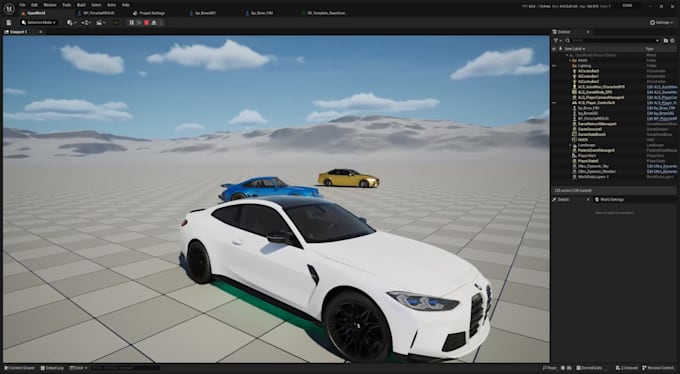Screen dimensions: 680x374
Task: Open Edit link for Ultra_Dynamic_Sky
Action: pos(661,166)
